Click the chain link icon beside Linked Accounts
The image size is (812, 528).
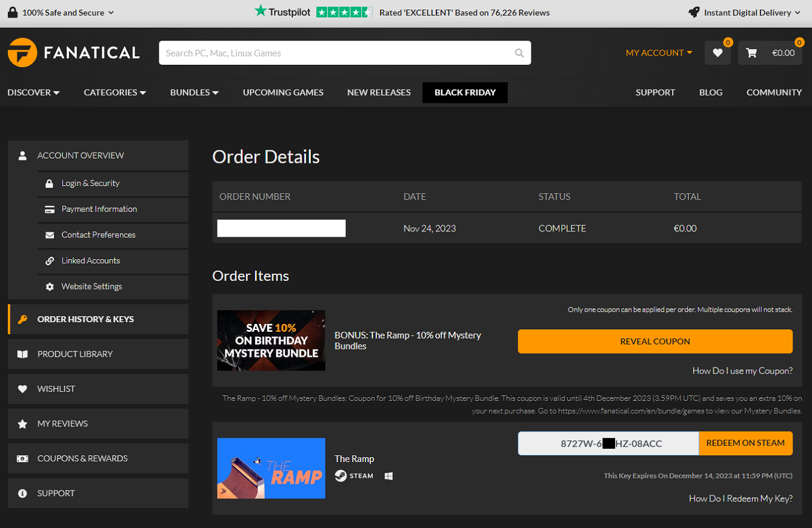click(50, 261)
